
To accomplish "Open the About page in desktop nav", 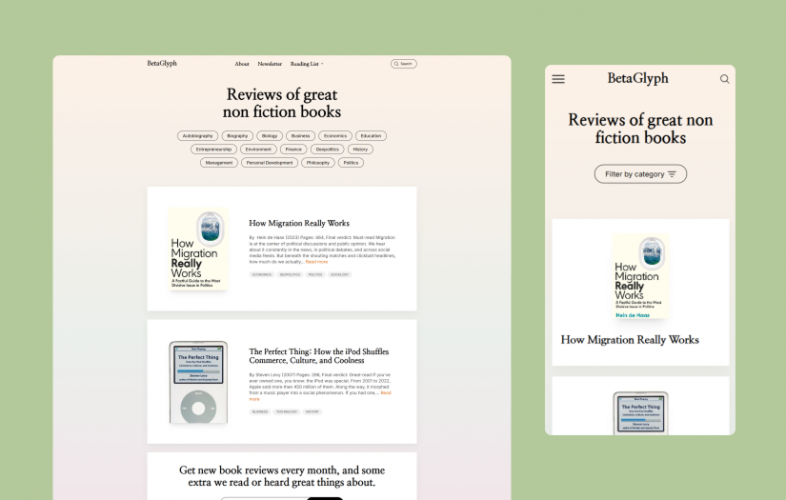I will coord(242,64).
